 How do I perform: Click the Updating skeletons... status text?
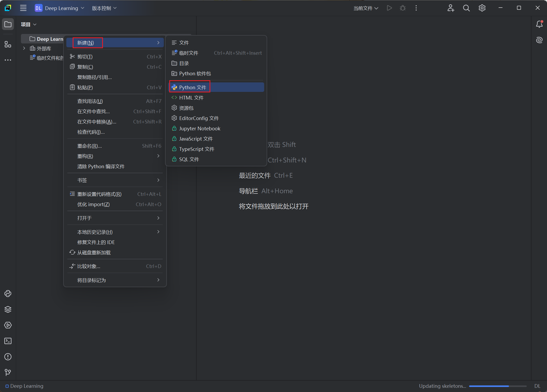442,386
